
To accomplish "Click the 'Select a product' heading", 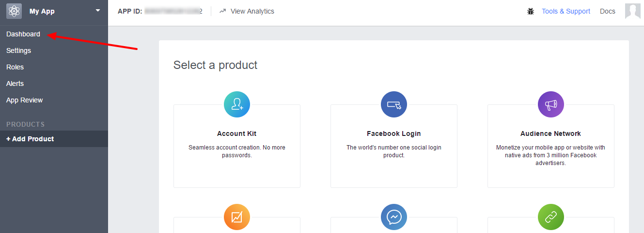I will point(216,65).
